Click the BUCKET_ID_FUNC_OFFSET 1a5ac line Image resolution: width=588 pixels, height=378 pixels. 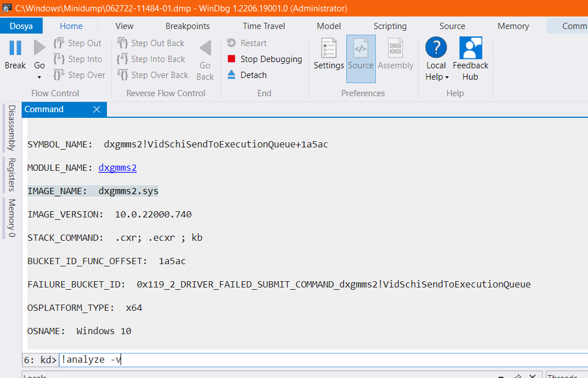point(106,261)
